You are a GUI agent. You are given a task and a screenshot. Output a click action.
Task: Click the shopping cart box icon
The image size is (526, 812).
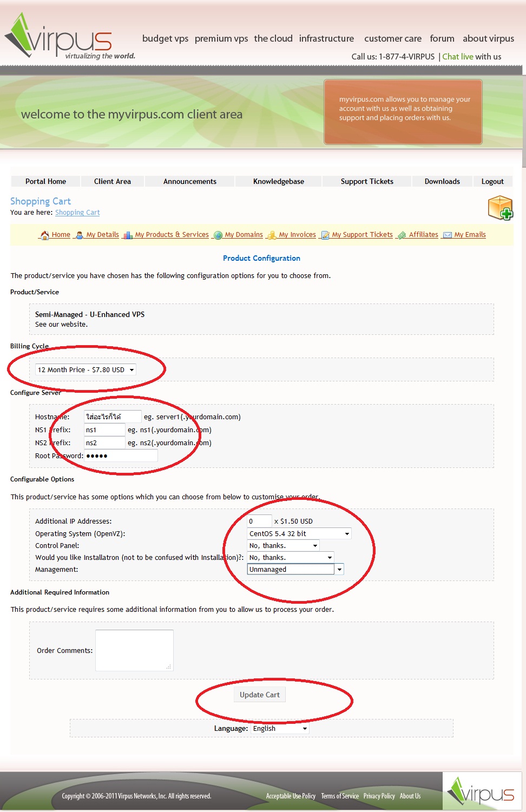[500, 208]
